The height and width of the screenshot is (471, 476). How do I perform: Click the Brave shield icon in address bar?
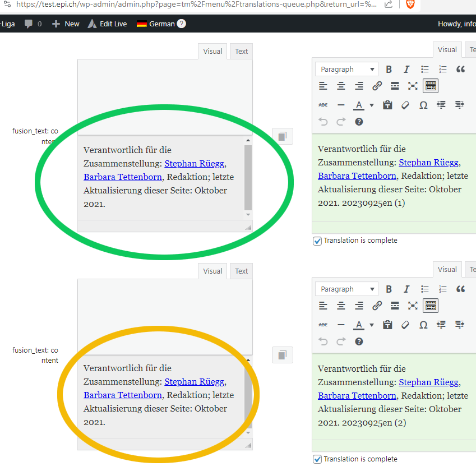pos(410,4)
